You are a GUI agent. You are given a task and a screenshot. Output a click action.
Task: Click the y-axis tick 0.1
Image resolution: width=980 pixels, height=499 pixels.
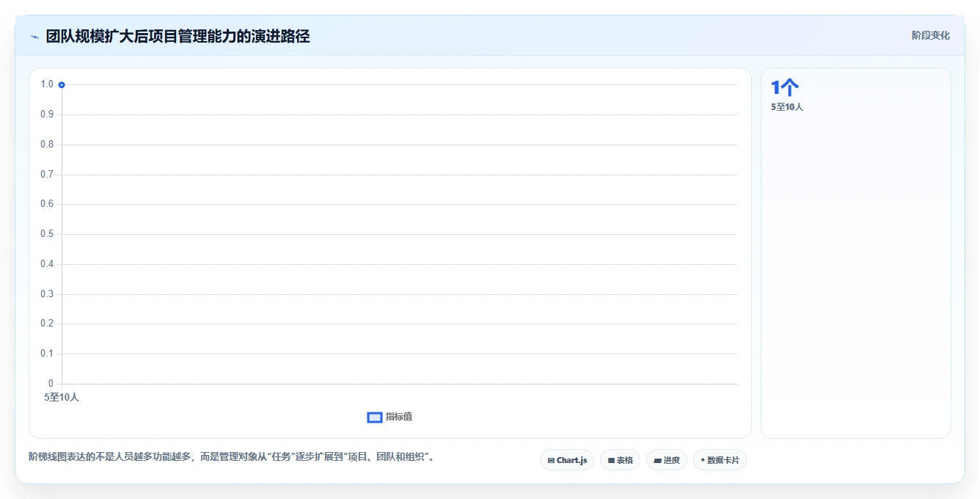[47, 354]
